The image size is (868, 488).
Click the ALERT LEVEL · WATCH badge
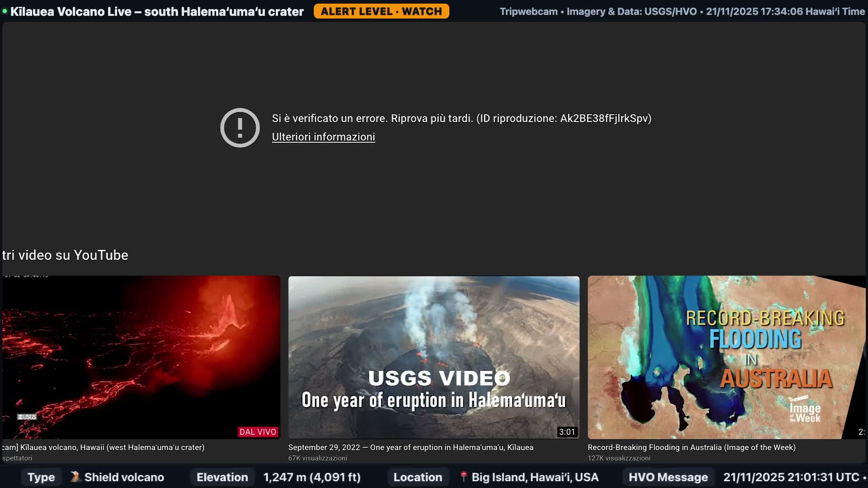[382, 11]
